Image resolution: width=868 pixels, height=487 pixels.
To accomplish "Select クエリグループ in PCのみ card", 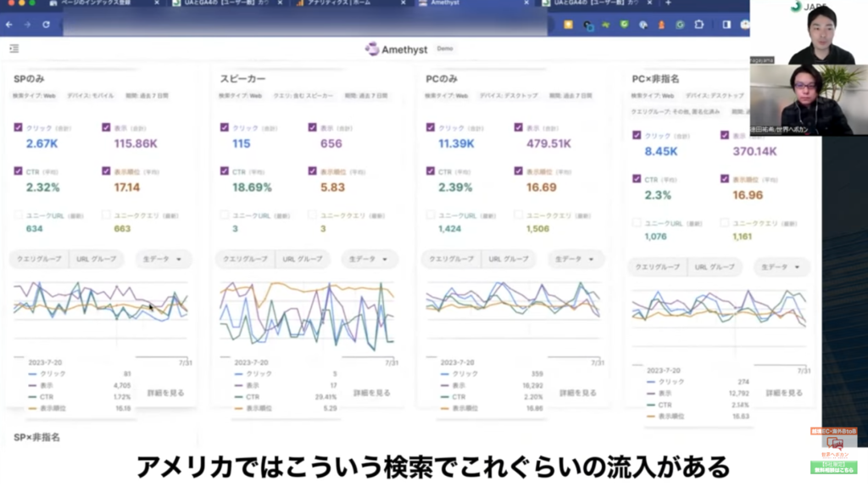I will (451, 260).
